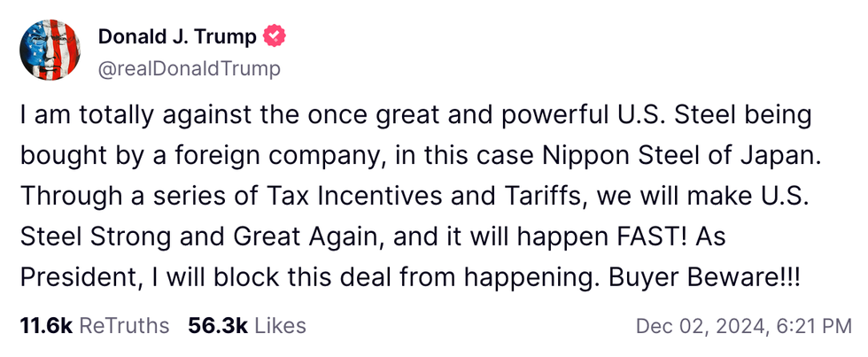
Task: Click the 56.3k Likes count number
Action: [x=218, y=326]
